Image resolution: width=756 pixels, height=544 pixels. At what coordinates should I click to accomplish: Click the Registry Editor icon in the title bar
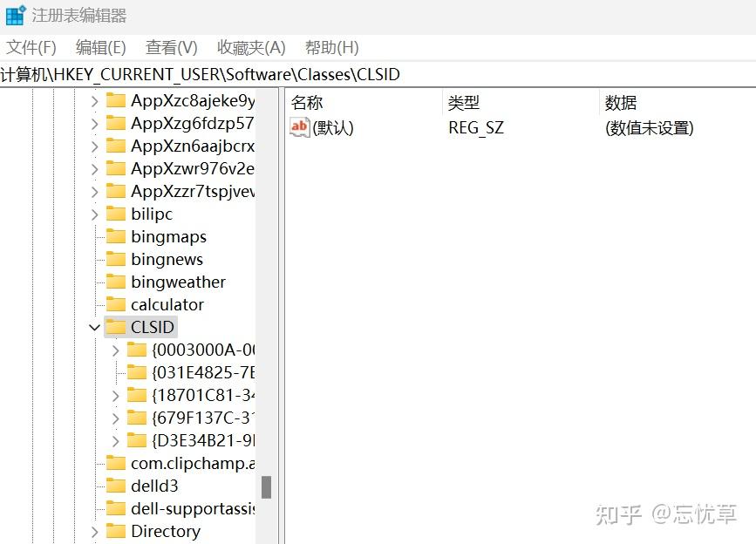[14, 15]
